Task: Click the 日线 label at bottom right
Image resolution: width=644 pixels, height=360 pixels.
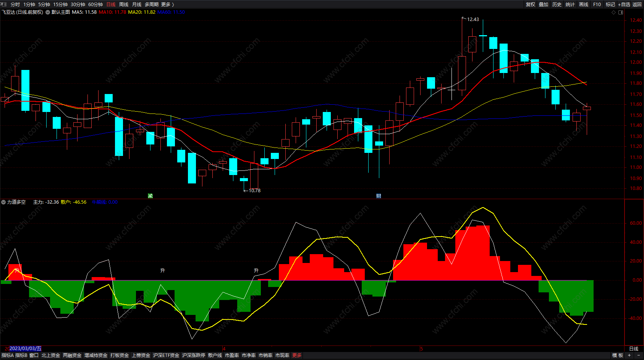Action: 634,349
